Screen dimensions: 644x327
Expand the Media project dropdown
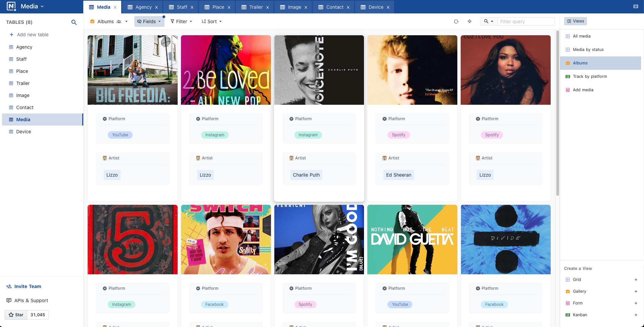coord(32,6)
